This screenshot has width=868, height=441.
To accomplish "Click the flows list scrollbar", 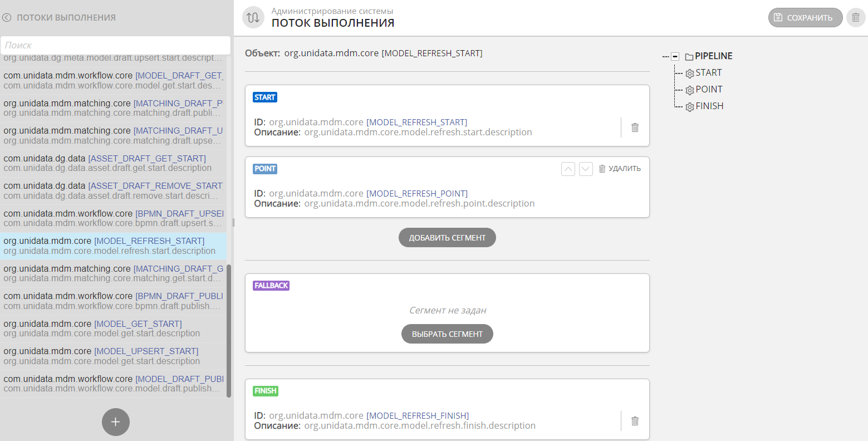I will click(x=229, y=331).
